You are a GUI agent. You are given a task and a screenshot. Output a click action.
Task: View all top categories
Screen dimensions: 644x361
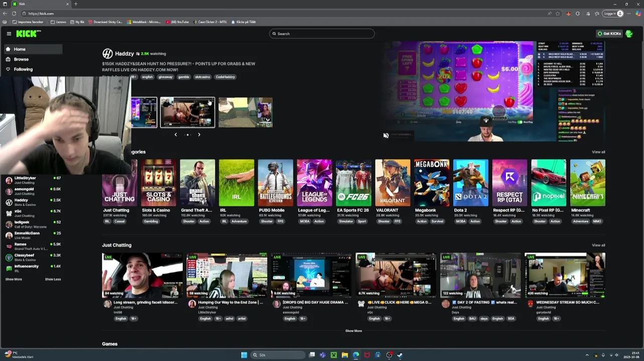[x=598, y=152]
